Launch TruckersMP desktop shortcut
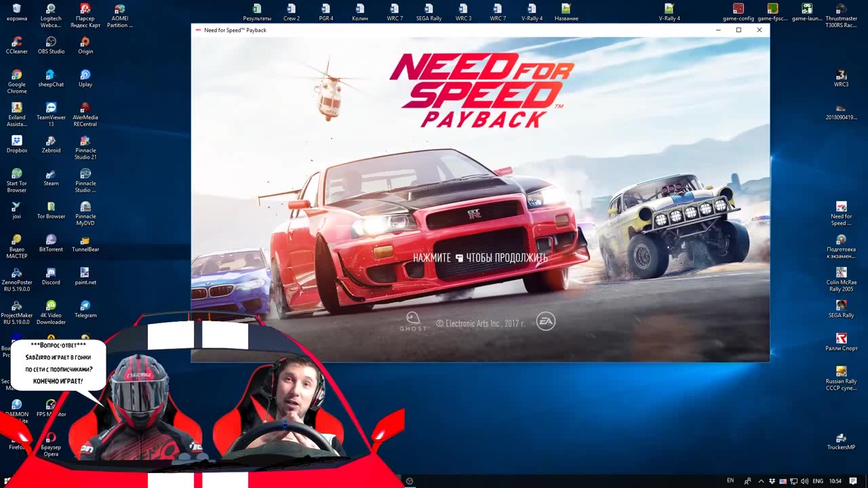 842,442
